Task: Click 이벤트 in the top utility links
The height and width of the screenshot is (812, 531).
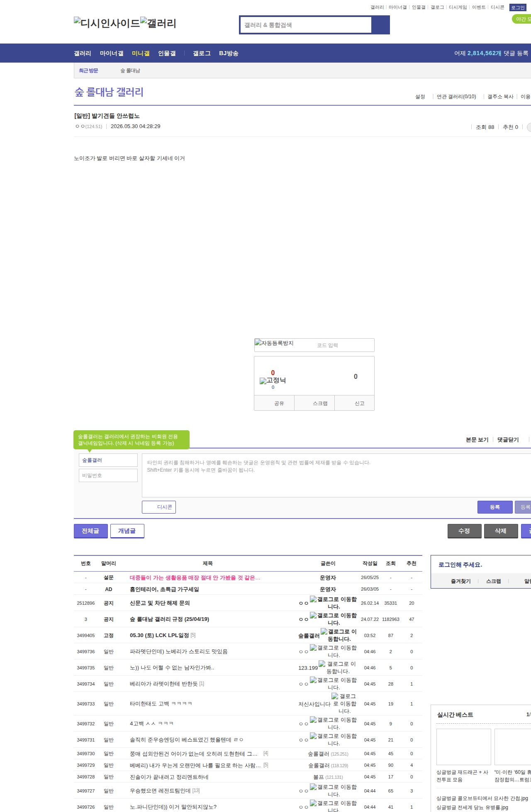Action: pos(479,7)
